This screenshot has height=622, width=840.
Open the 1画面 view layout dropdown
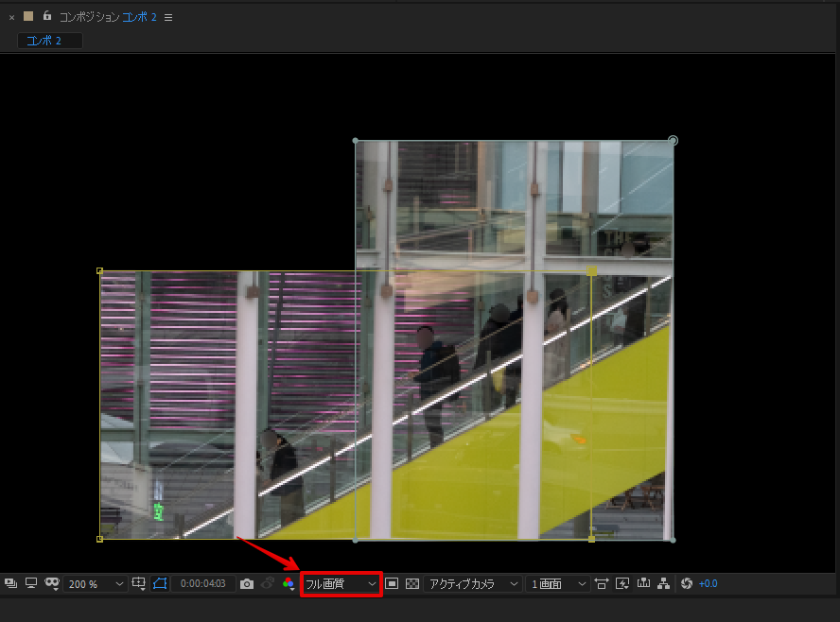(556, 583)
